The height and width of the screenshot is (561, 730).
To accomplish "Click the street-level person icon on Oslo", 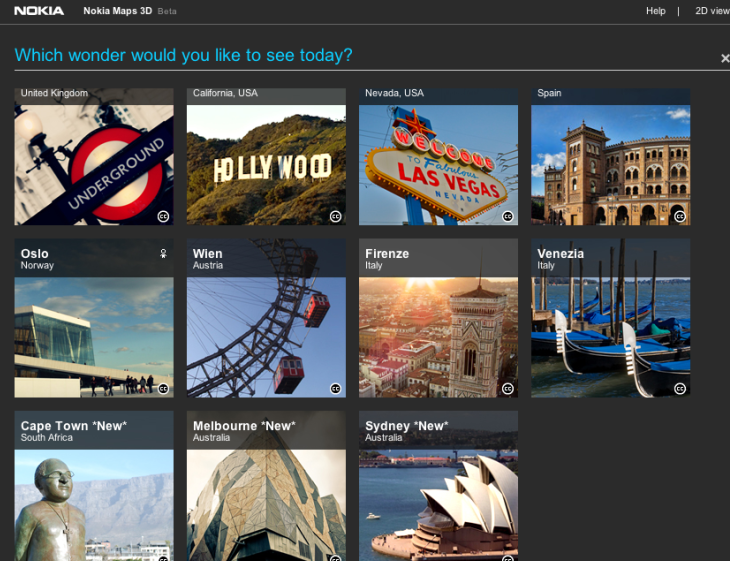I will 163,254.
